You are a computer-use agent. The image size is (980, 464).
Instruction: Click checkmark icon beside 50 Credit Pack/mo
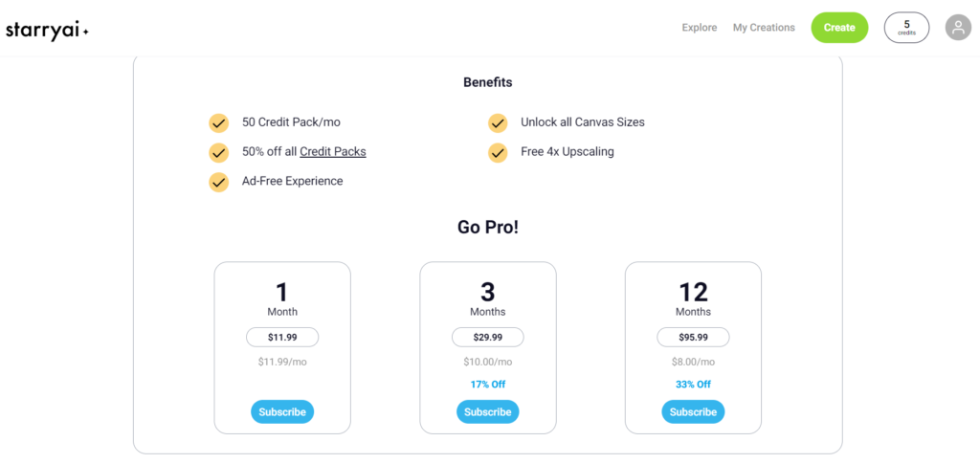pyautogui.click(x=219, y=123)
